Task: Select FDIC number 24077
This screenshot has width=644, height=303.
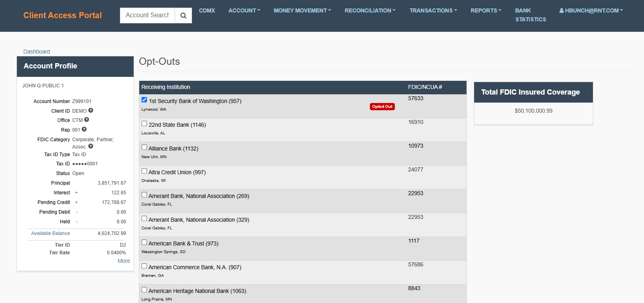Action: (x=416, y=169)
